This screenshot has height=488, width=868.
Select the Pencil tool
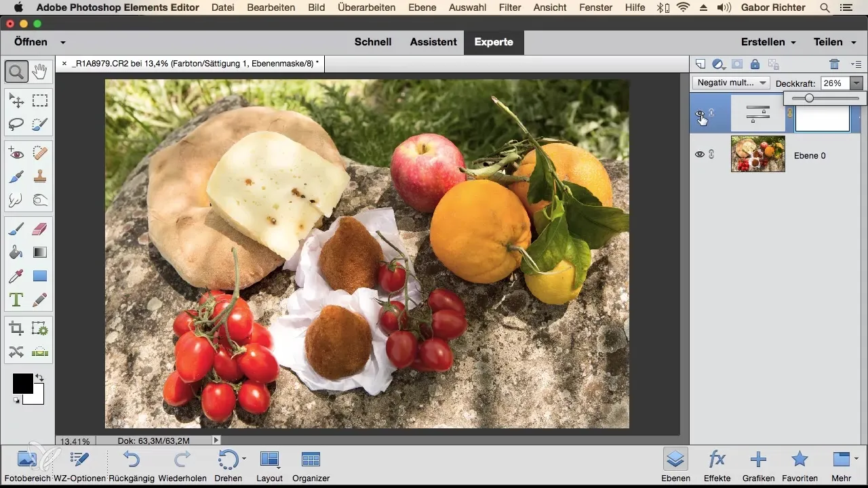tap(39, 299)
